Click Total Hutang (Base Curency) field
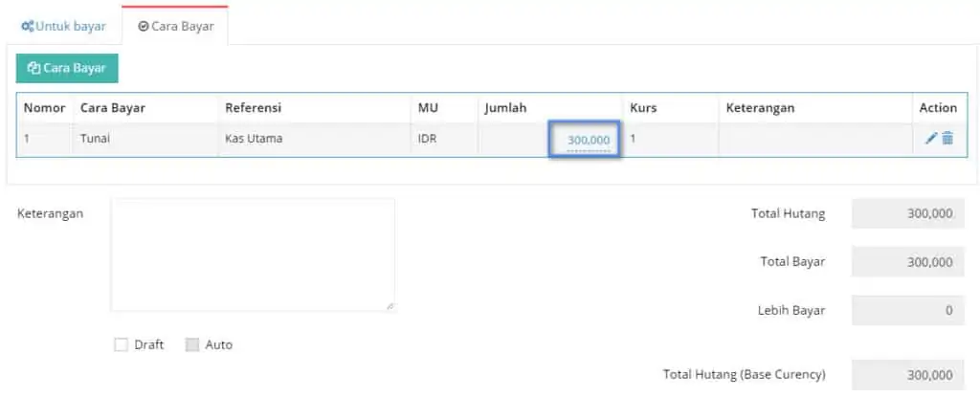Viewport: 980px width, 397px height. [907, 375]
